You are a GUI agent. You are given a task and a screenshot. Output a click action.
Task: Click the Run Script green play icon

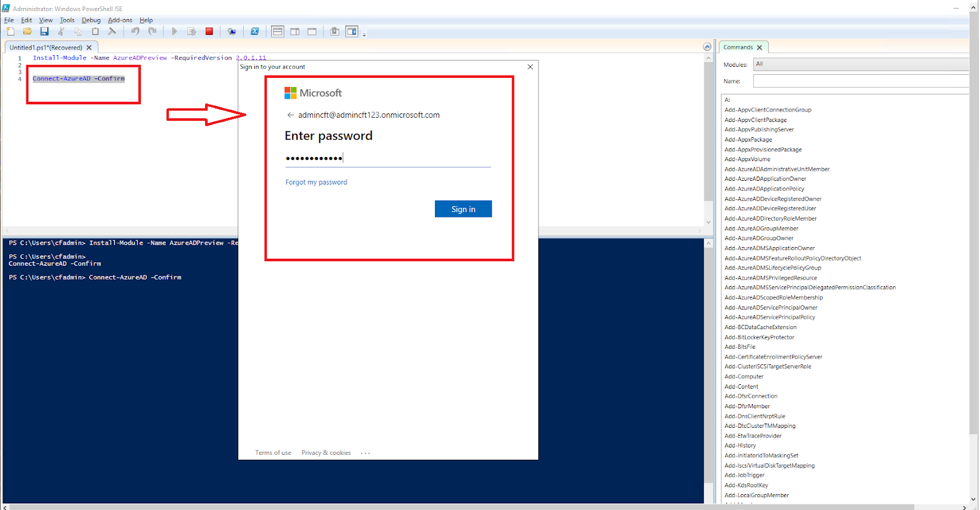point(175,31)
